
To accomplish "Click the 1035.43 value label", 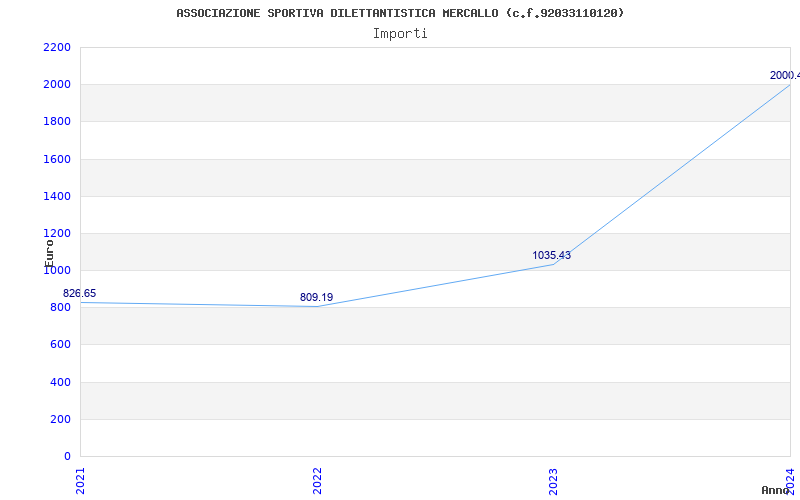I will tap(551, 256).
